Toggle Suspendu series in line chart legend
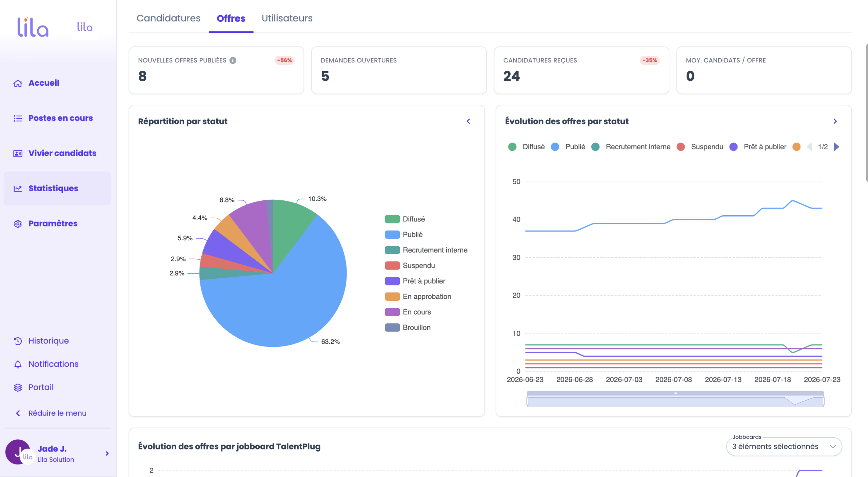The image size is (868, 477). coord(700,147)
